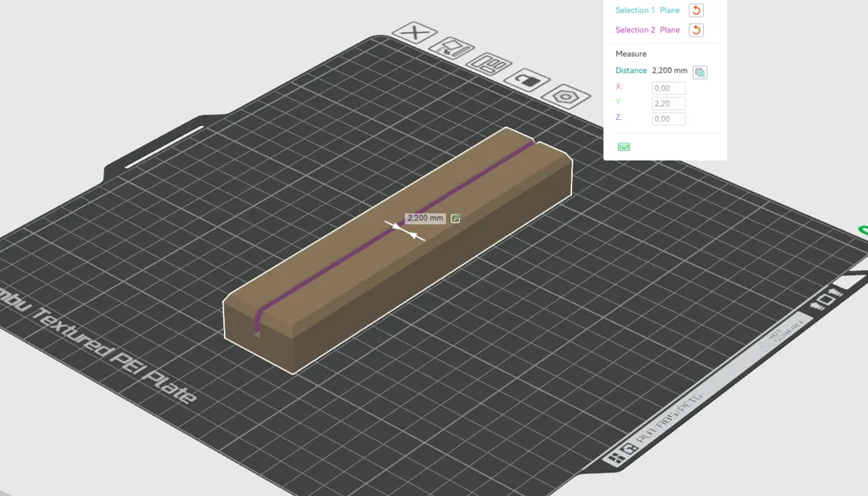Click the 'Distance' label in Measure panel

coord(631,70)
